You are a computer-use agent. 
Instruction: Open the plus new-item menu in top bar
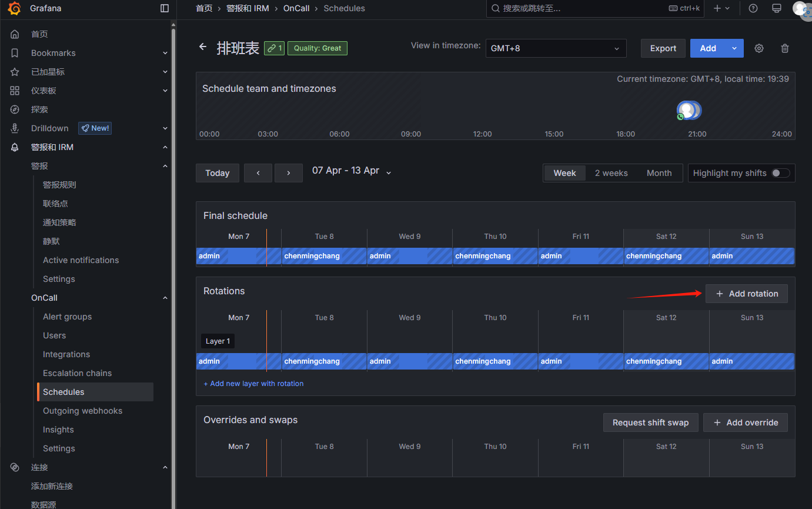(721, 8)
